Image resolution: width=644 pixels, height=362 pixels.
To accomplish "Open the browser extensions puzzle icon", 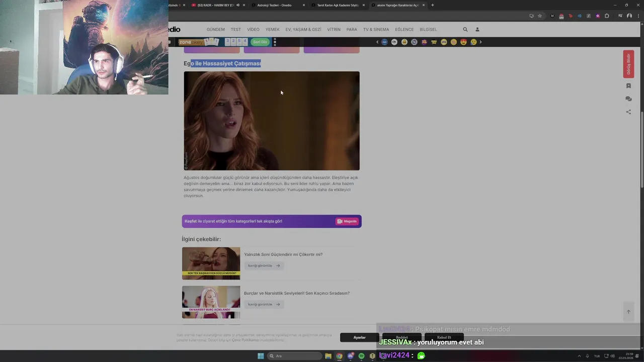I will [607, 16].
